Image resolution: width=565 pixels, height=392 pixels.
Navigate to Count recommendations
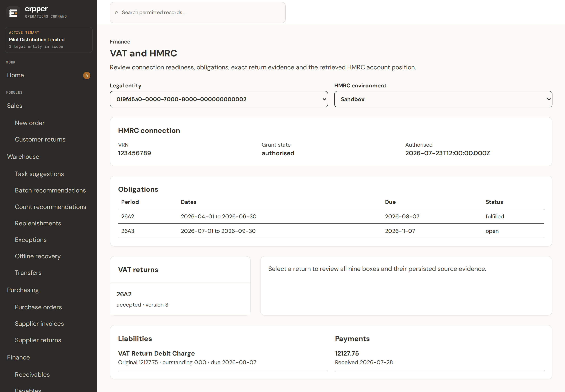pyautogui.click(x=51, y=207)
